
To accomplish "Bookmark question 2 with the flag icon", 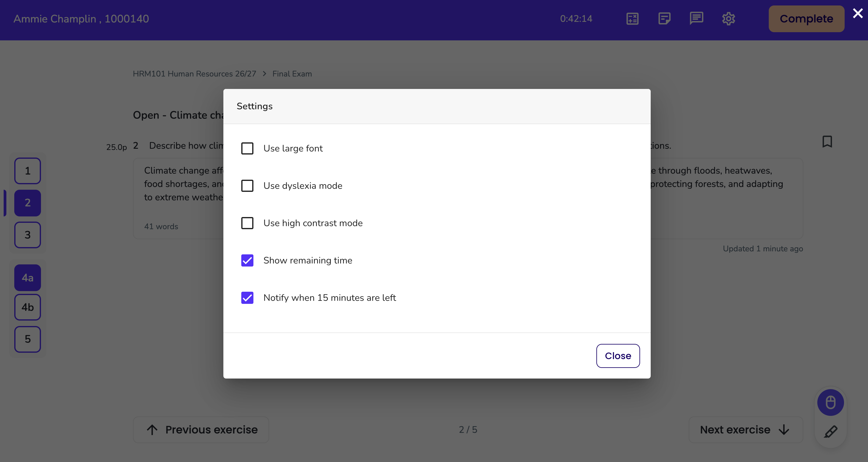I will click(x=827, y=141).
